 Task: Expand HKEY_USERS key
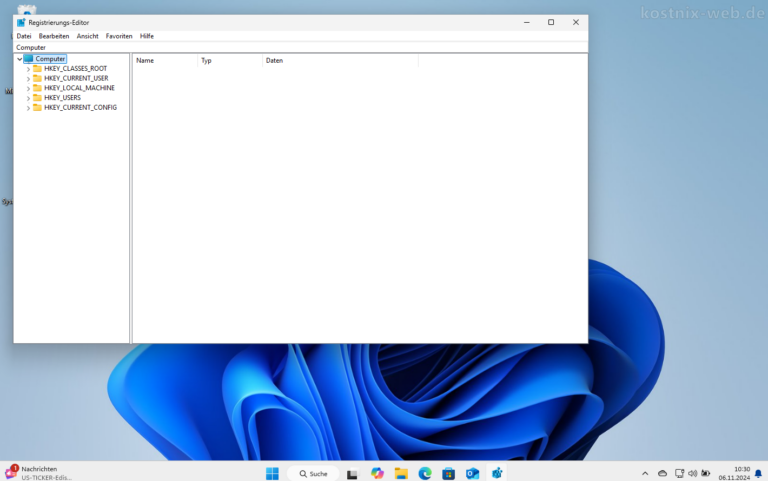[x=28, y=98]
